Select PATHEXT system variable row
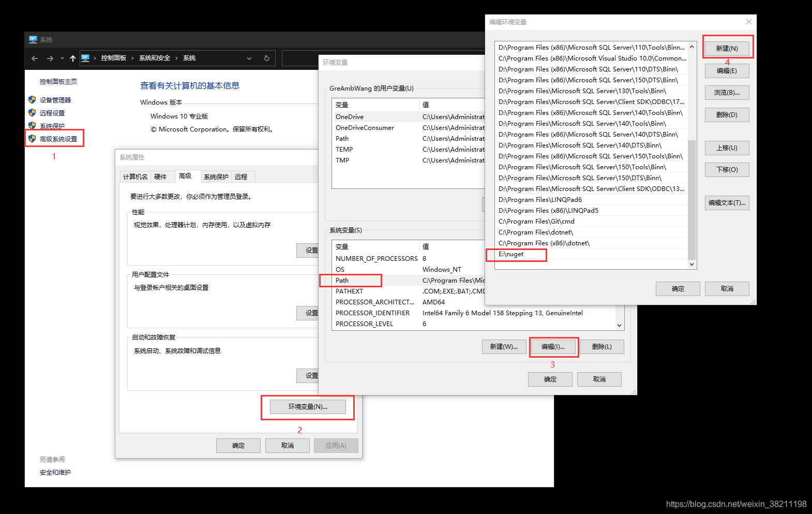This screenshot has height=514, width=812. click(x=409, y=291)
